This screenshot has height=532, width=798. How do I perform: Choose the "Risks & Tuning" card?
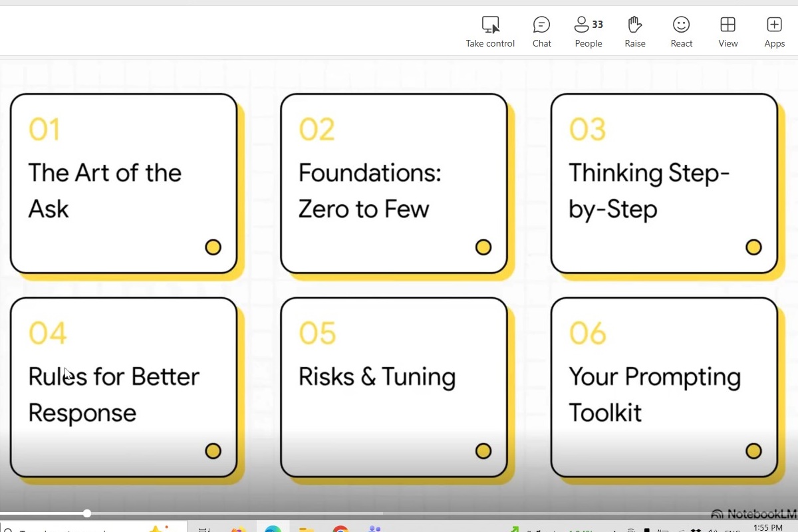tap(394, 387)
